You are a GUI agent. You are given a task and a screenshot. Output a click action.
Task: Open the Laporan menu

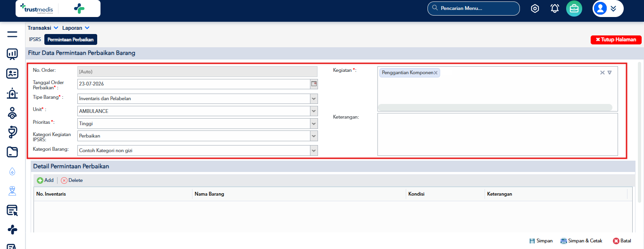coord(76,28)
